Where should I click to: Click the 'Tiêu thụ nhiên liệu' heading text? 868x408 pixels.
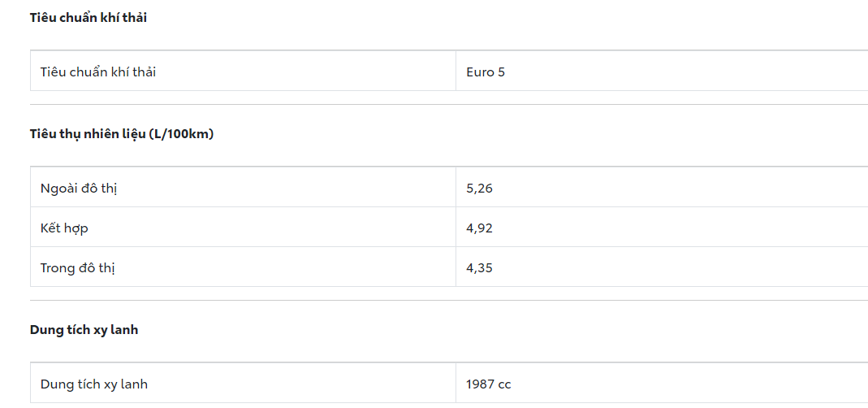click(x=88, y=134)
